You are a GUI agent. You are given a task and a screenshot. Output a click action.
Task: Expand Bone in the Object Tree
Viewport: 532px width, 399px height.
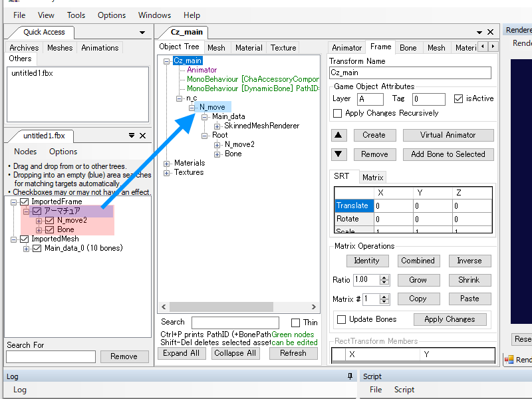[217, 154]
